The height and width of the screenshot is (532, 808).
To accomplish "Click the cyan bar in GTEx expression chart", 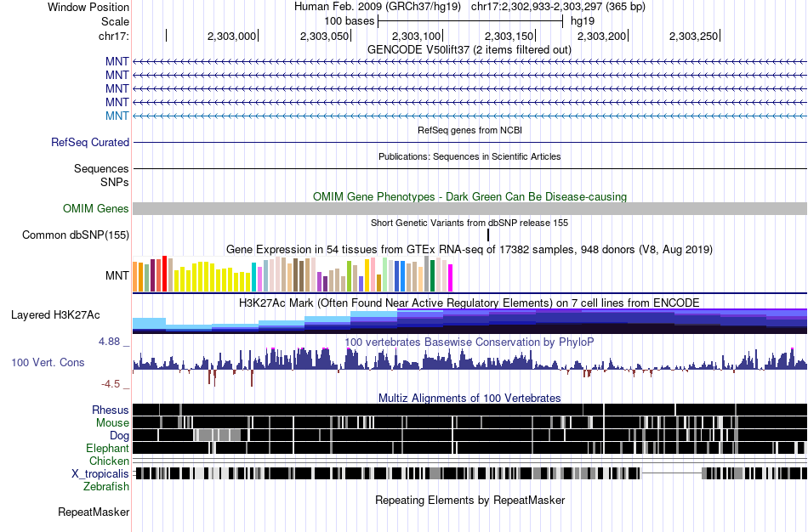I will [253, 278].
